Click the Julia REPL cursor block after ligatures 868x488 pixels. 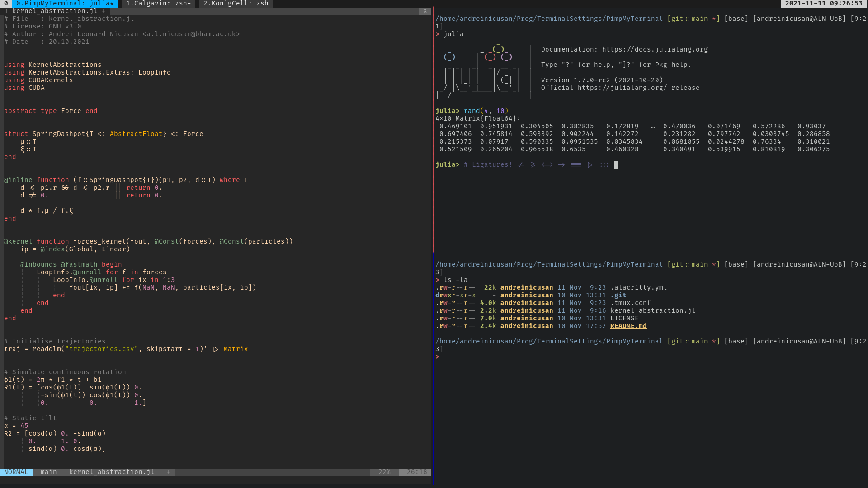(x=616, y=165)
